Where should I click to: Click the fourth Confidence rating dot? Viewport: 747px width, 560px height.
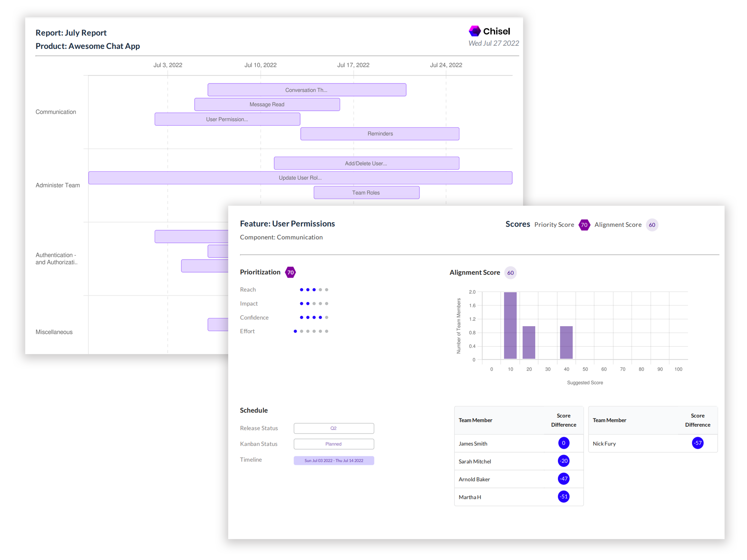point(320,317)
